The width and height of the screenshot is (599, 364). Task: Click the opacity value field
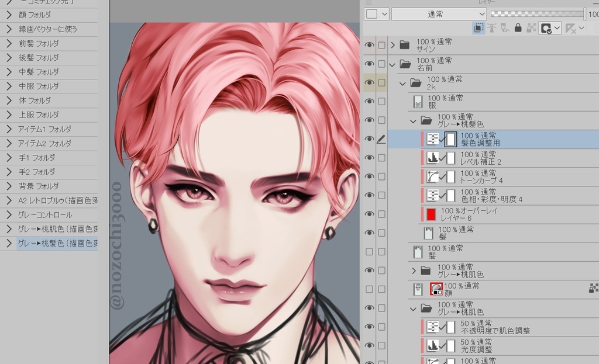point(593,14)
